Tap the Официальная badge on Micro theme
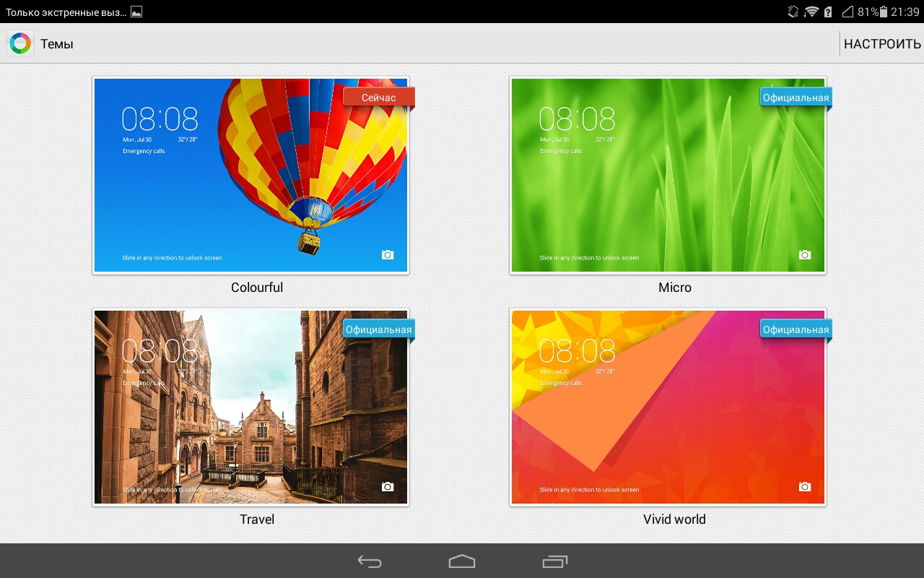Image resolution: width=924 pixels, height=578 pixels. (x=796, y=98)
